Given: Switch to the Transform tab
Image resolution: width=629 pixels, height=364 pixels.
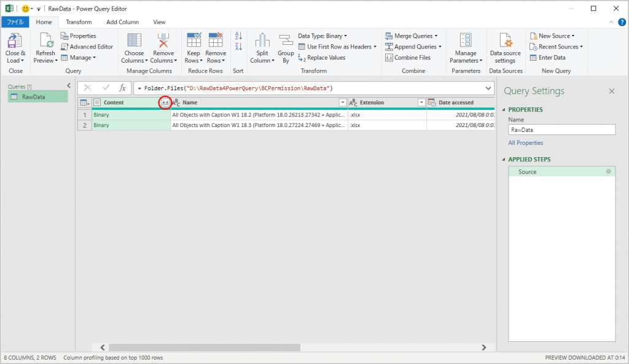Looking at the screenshot, I should point(79,22).
